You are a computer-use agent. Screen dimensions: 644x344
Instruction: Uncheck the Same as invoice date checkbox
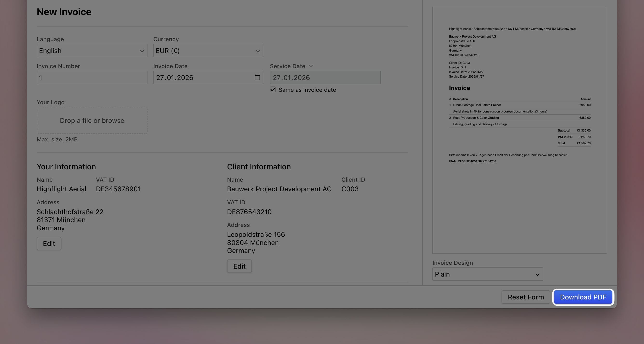pyautogui.click(x=273, y=89)
